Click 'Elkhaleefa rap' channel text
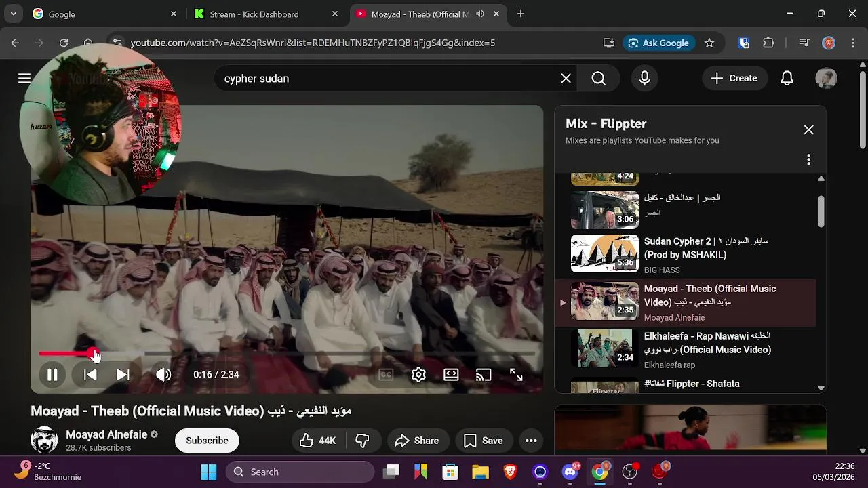868x488 pixels. point(669,365)
